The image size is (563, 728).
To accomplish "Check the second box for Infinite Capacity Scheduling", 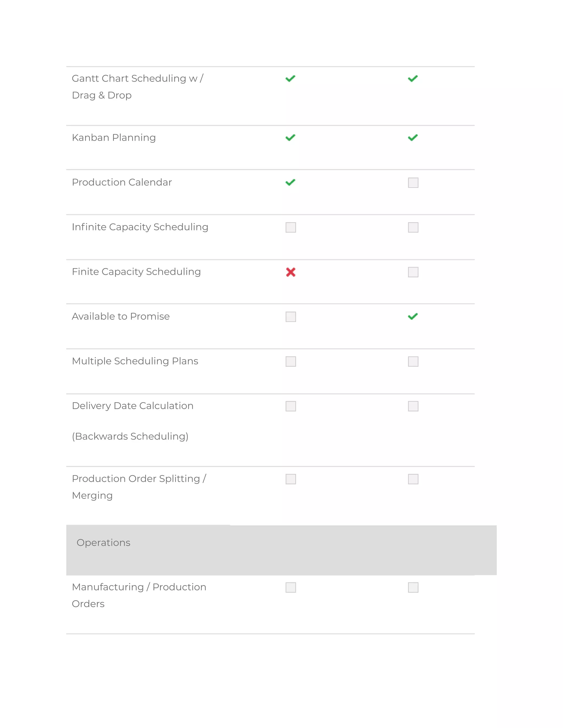I will 413,227.
